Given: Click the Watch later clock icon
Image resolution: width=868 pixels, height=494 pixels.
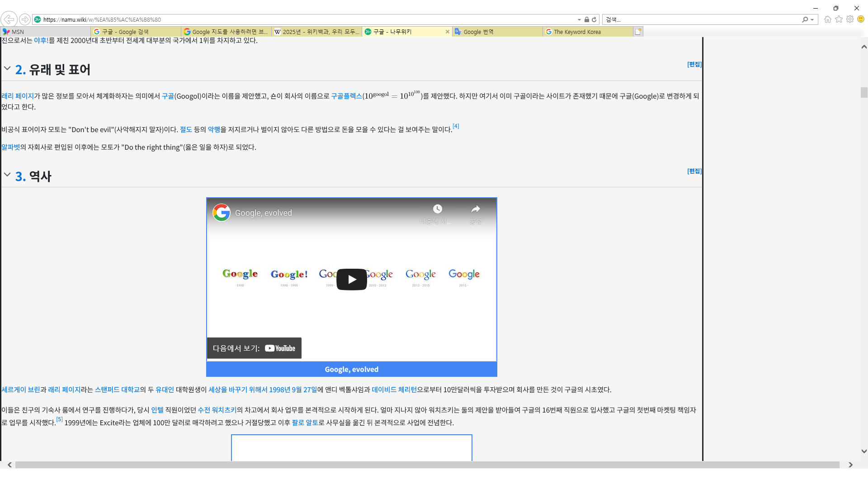Looking at the screenshot, I should tap(437, 209).
